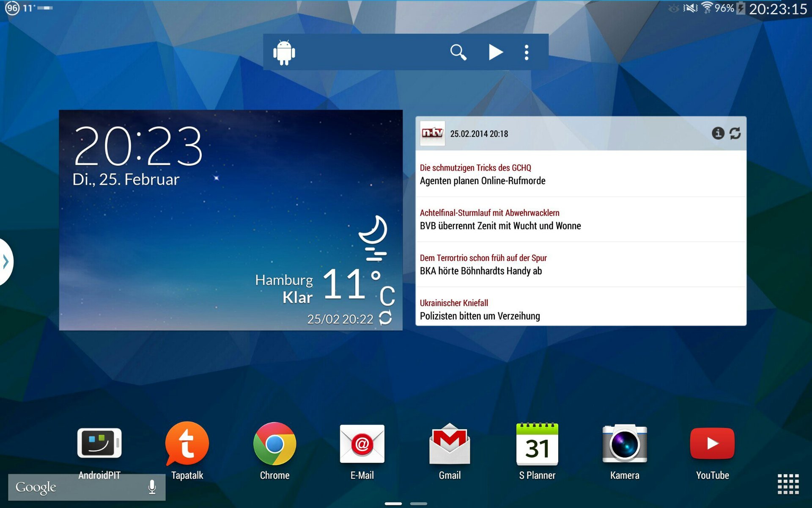Open the app drawer grid
The height and width of the screenshot is (508, 812).
point(788,484)
